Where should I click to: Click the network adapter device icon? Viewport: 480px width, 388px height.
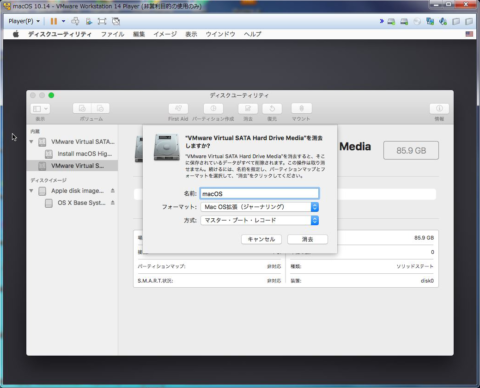click(430, 22)
